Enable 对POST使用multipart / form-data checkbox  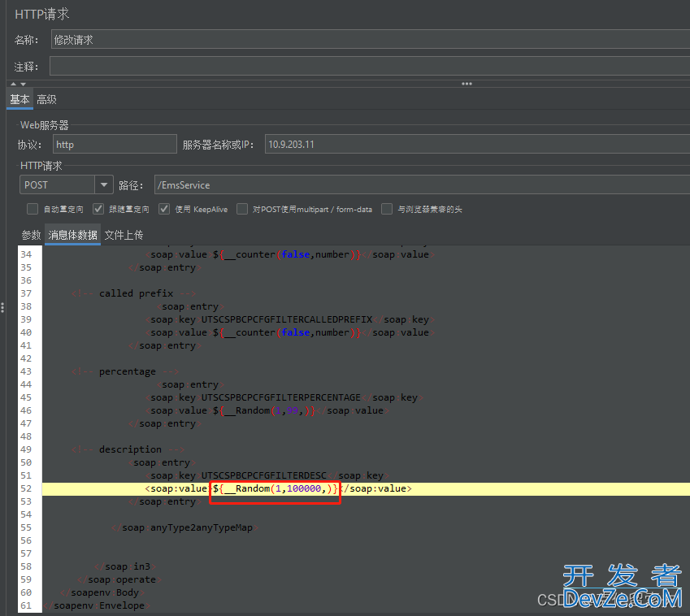pos(242,209)
